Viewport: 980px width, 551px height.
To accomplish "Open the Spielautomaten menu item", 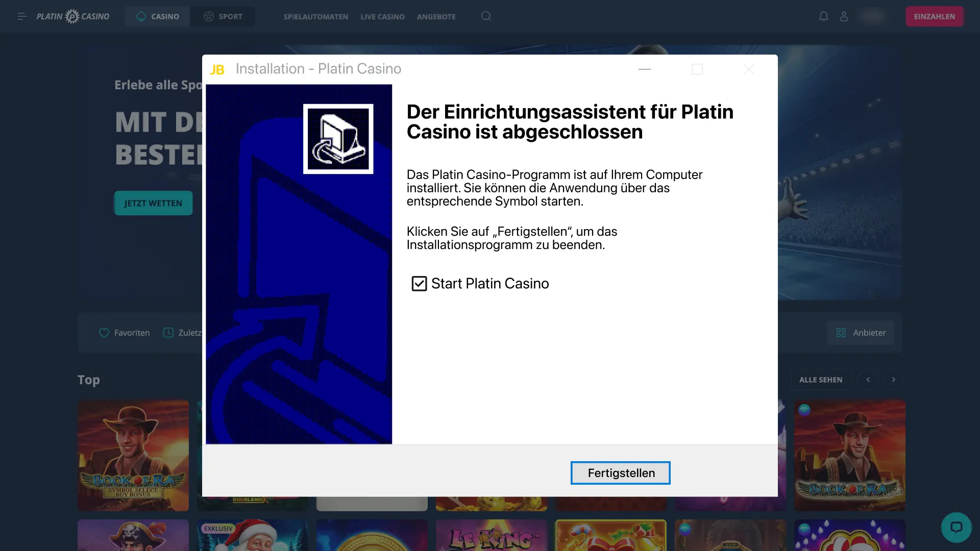I will (316, 16).
